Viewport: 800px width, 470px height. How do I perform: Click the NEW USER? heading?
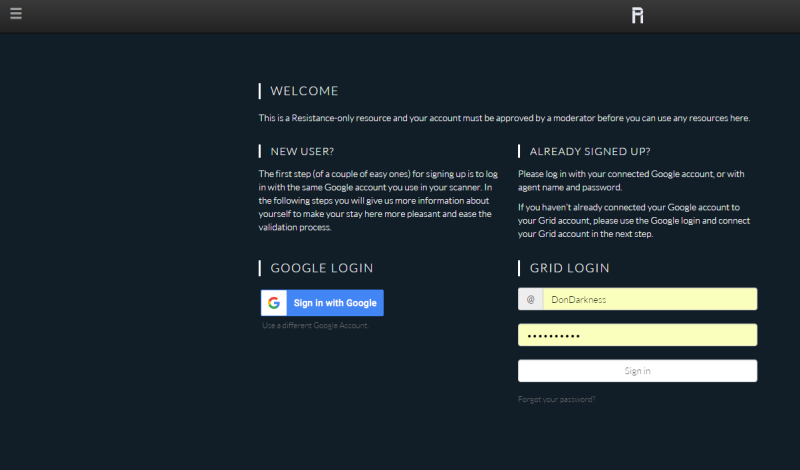point(302,152)
